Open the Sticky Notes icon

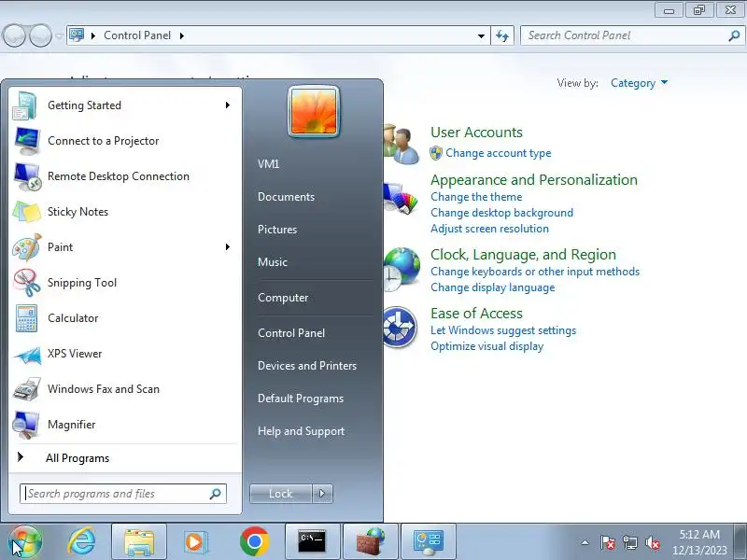[27, 212]
